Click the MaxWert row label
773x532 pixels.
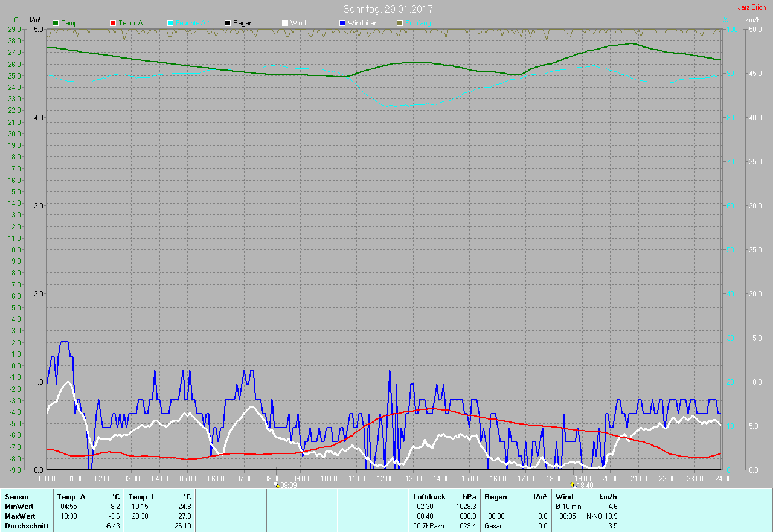[19, 516]
